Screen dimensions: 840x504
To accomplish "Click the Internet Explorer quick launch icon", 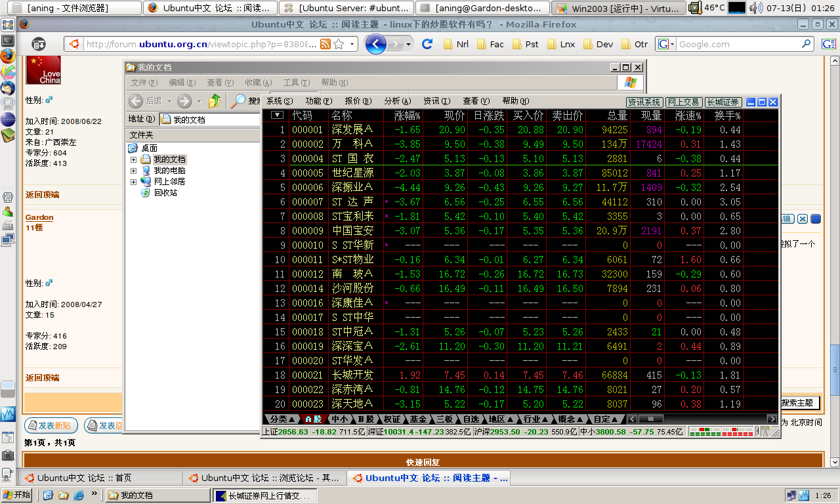I will (x=79, y=495).
